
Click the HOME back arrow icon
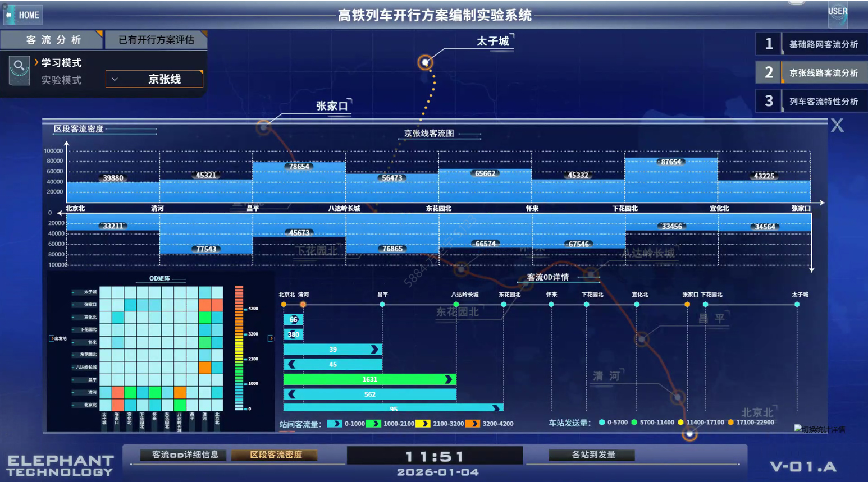tap(9, 15)
